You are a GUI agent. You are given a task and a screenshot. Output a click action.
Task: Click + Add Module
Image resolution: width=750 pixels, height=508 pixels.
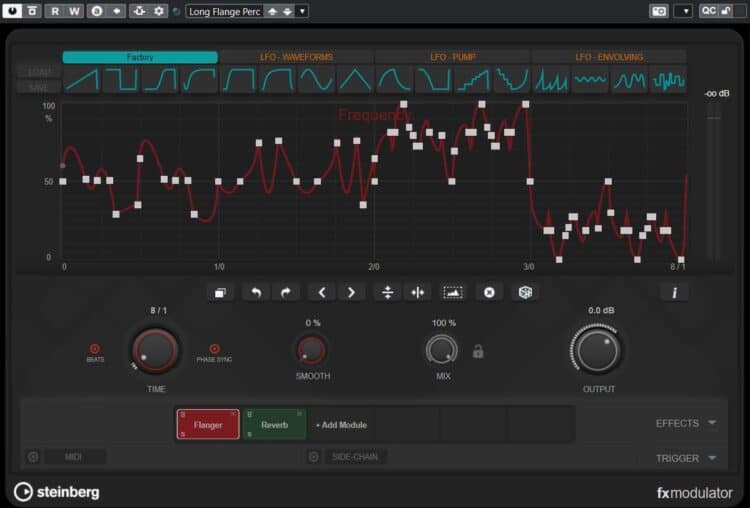(342, 425)
